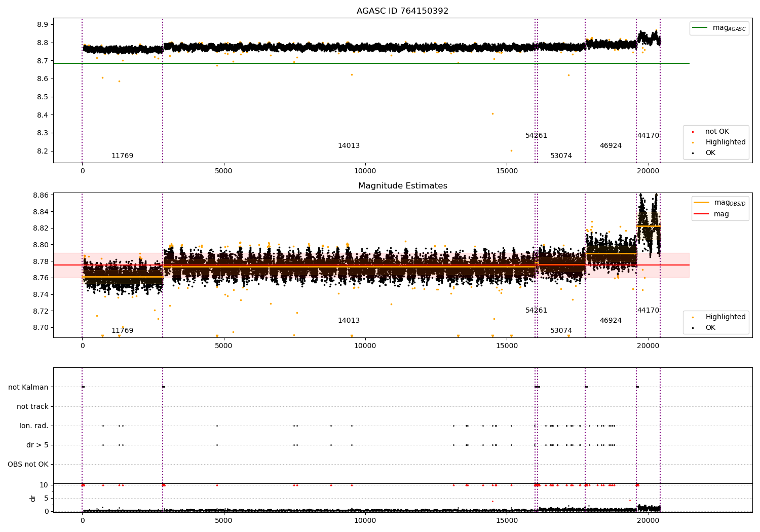Viewport: 760px width, 532px height.
Task: Click the 'Magnitude Estimates' plot title
Action: tap(402, 186)
